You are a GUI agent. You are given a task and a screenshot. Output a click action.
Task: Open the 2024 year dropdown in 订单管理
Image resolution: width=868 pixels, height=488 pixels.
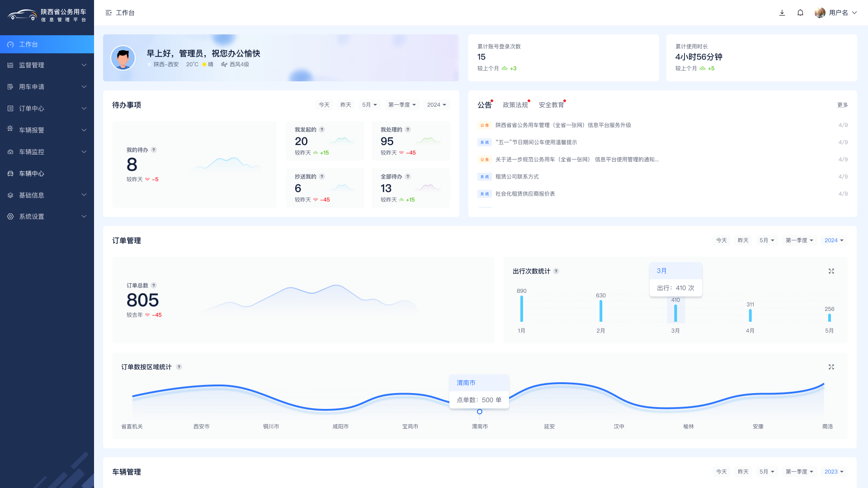834,240
